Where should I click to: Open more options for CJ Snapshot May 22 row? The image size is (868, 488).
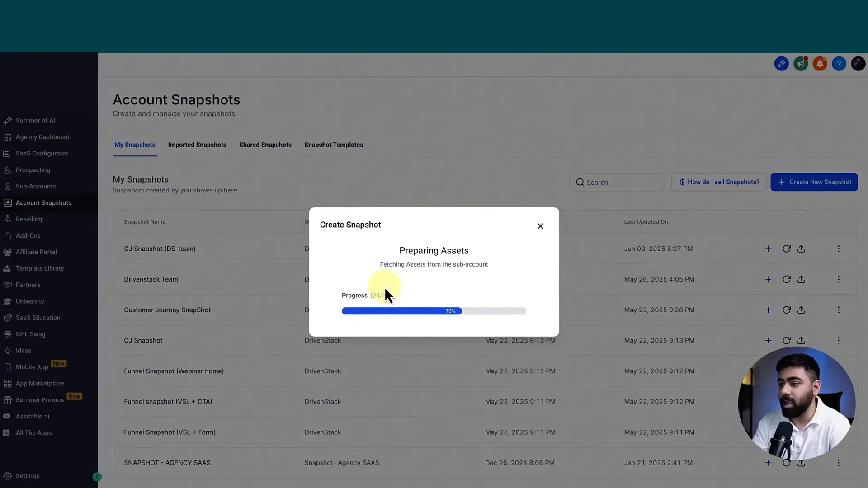click(839, 341)
